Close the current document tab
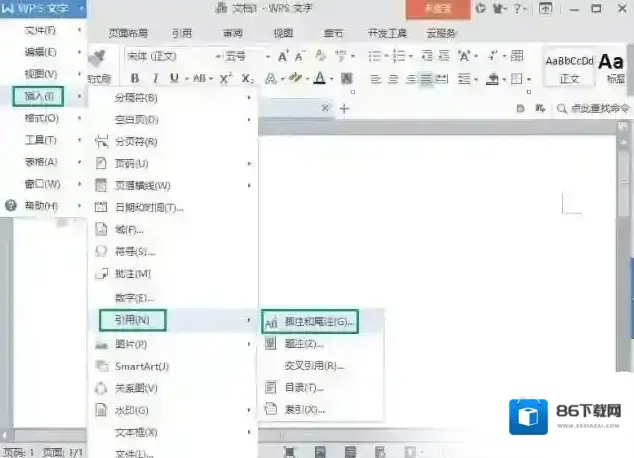Screen dimensions: 634x458 (x=325, y=108)
